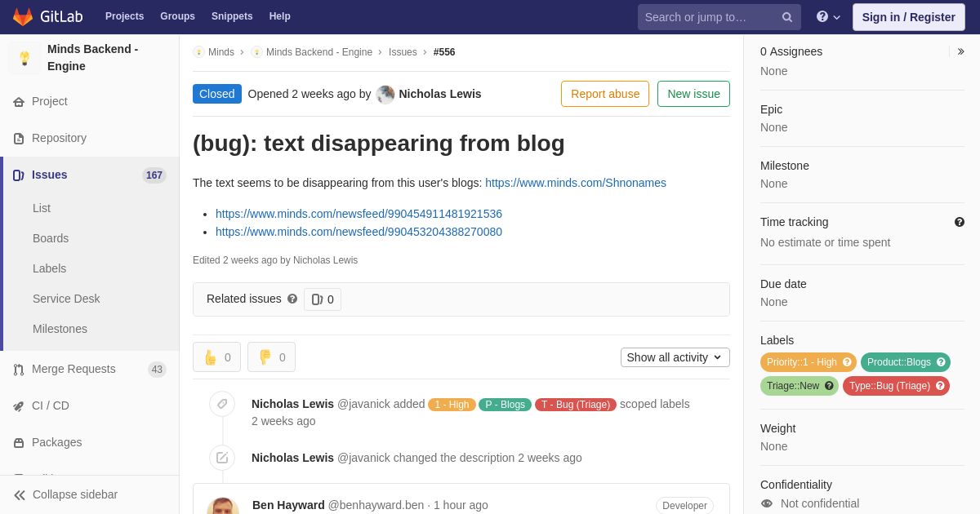Collapse the right sidebar with double arrow
This screenshot has height=514, width=980.
click(x=960, y=51)
